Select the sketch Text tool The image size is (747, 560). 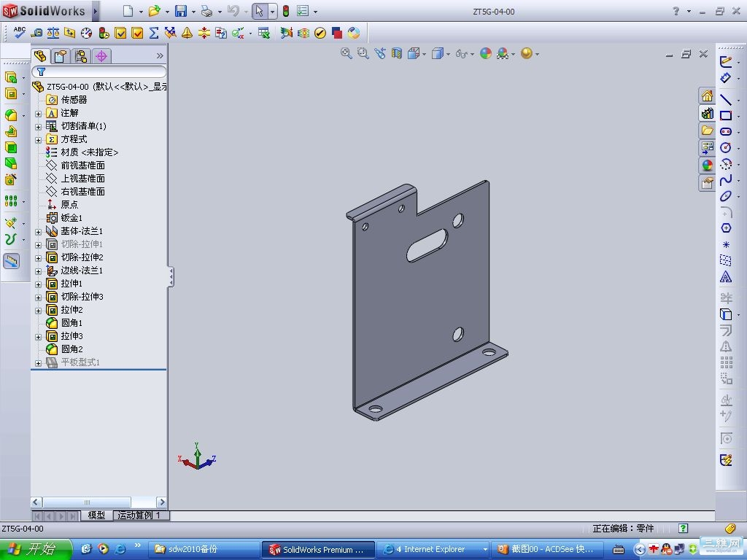pyautogui.click(x=726, y=276)
